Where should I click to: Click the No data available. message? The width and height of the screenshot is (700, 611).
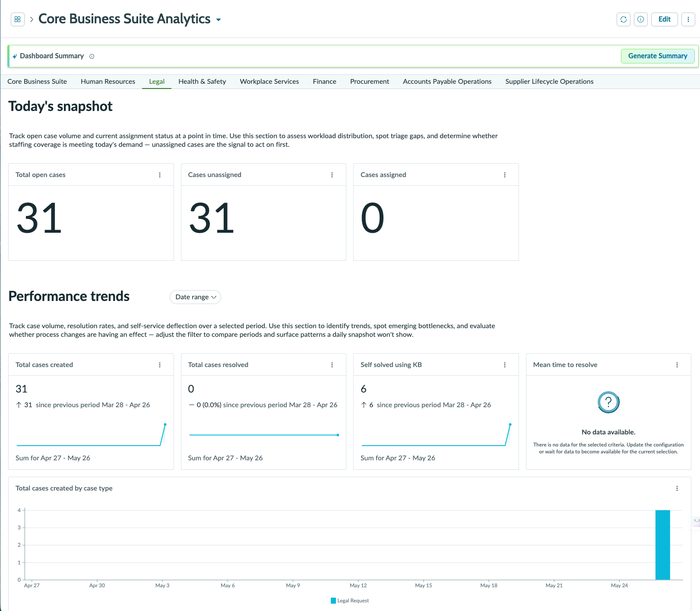(608, 432)
